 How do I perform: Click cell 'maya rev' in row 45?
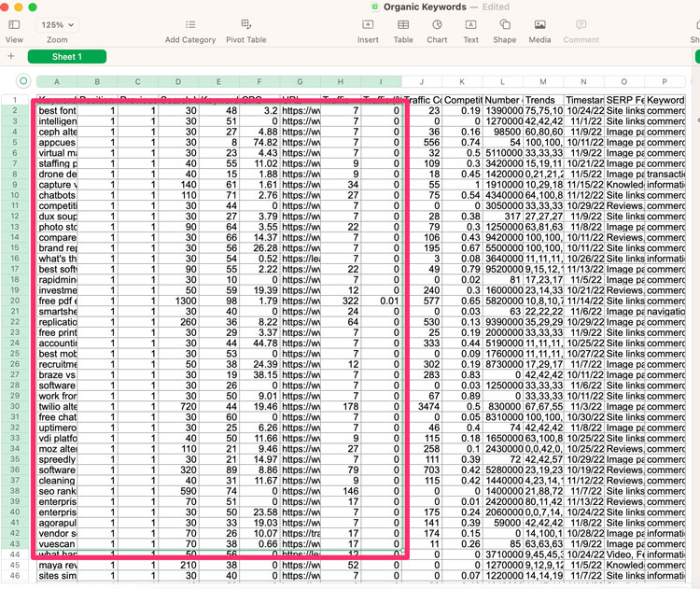(x=57, y=565)
